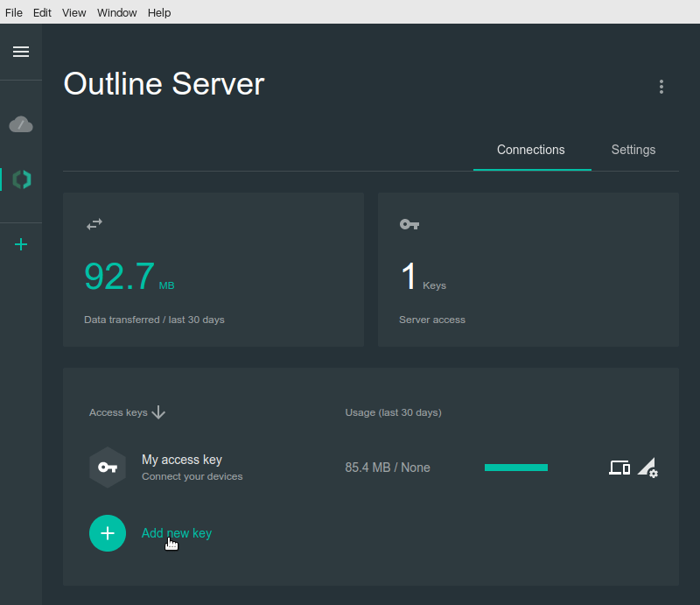Select the Outline server icon in sidebar
700x605 pixels.
pyautogui.click(x=21, y=179)
